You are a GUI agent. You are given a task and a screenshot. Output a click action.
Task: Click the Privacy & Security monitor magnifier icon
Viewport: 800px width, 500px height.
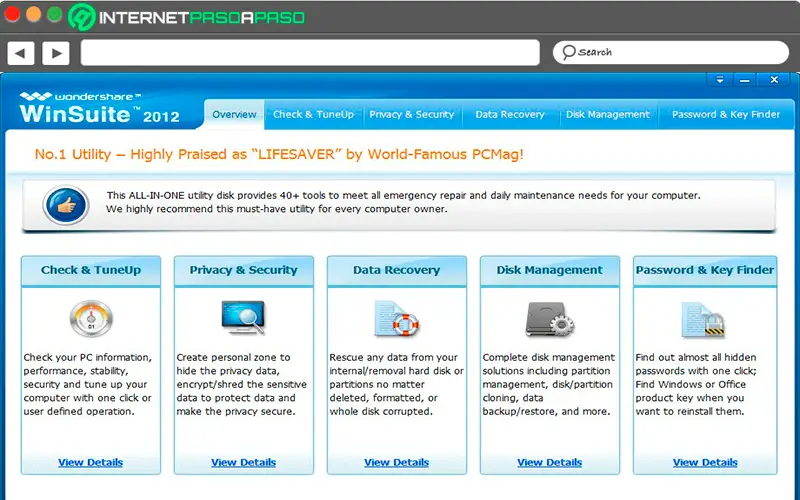(x=243, y=317)
